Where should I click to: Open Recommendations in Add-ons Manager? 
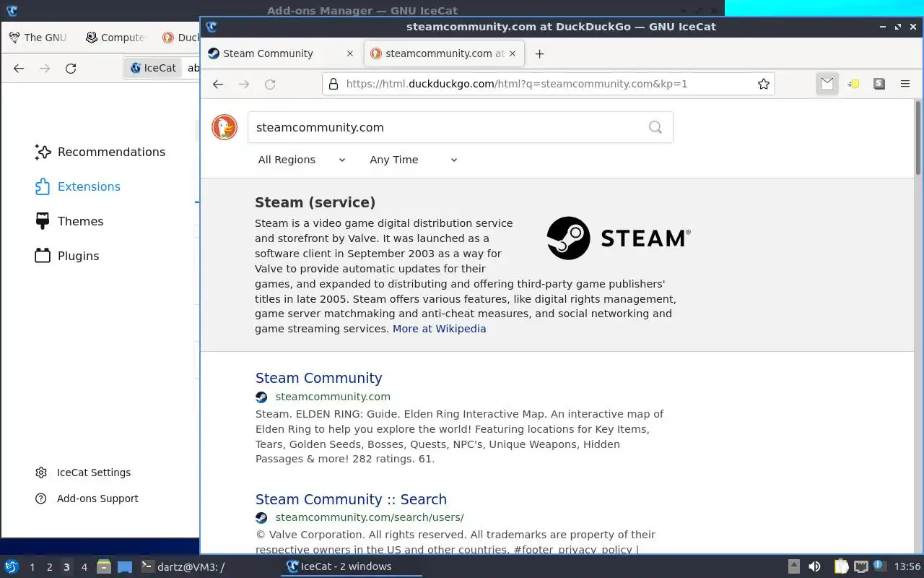click(101, 152)
